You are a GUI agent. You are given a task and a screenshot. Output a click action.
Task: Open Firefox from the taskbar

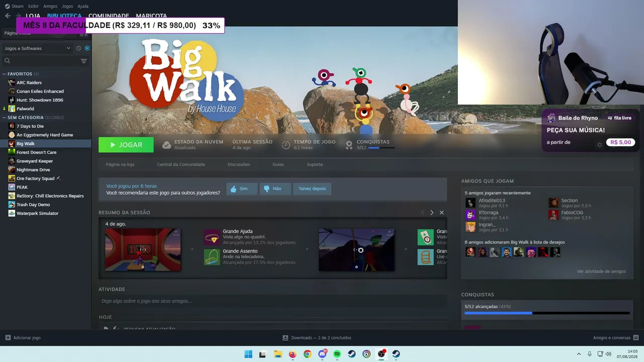click(x=292, y=354)
